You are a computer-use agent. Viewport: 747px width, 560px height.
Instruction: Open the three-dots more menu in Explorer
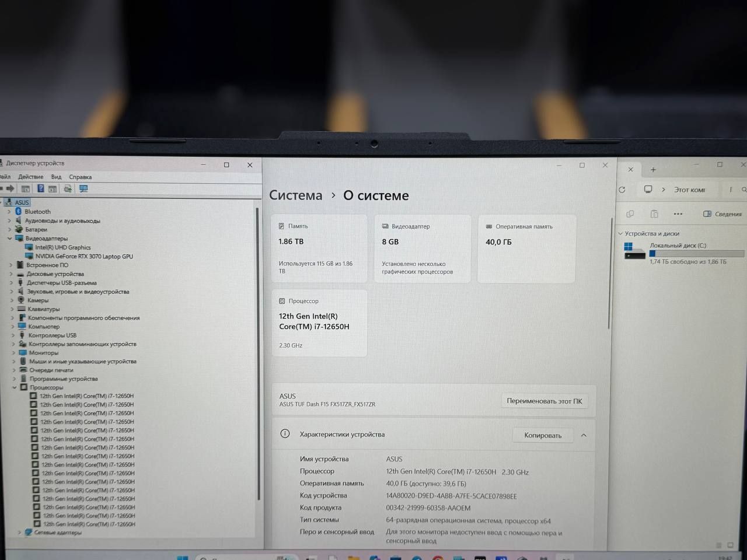pyautogui.click(x=678, y=214)
